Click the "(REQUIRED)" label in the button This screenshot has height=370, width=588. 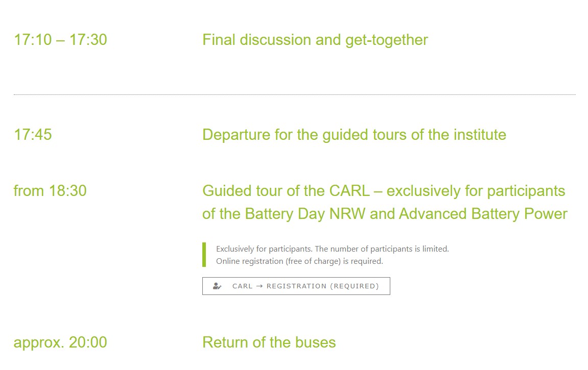point(355,286)
